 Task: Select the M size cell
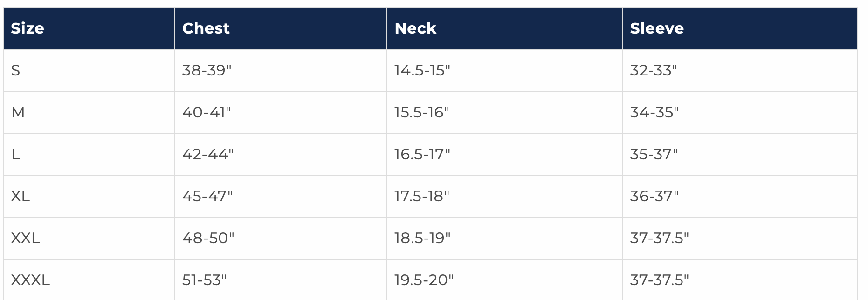(x=18, y=112)
